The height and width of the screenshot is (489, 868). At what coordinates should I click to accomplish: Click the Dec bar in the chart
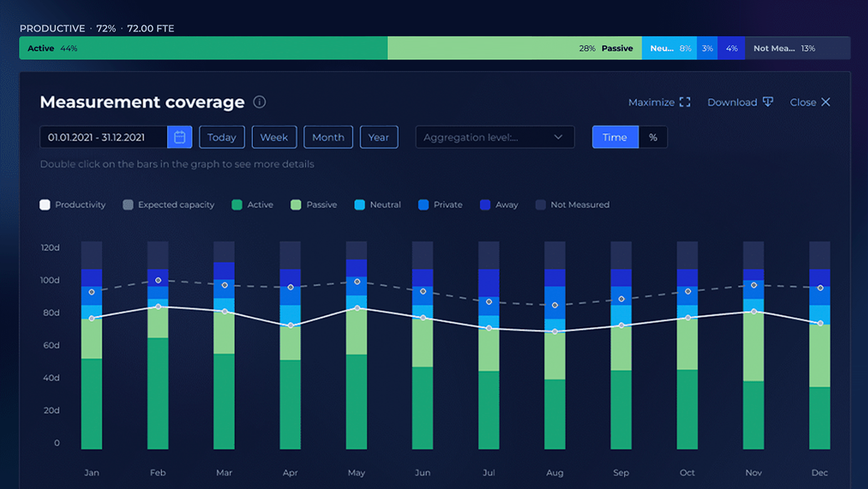[819, 346]
